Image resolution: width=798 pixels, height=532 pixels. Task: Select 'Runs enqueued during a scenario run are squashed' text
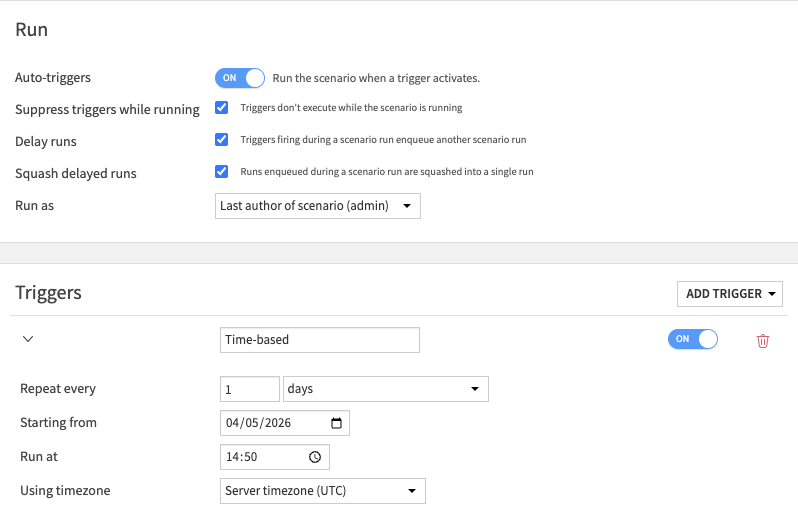click(387, 172)
